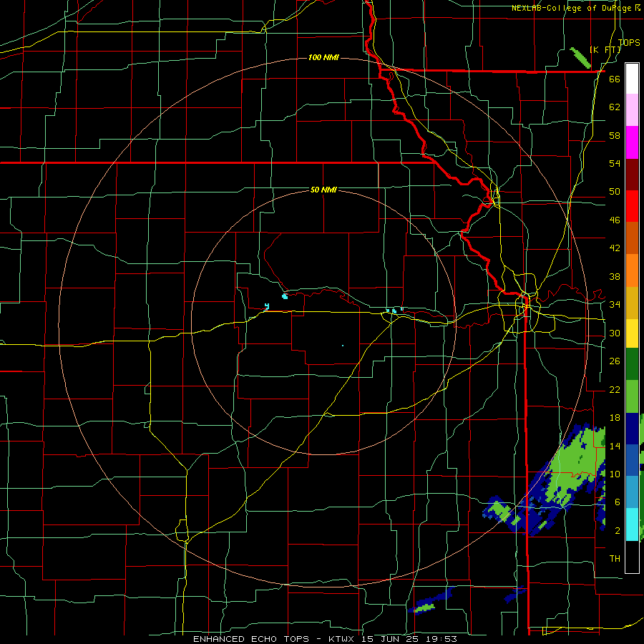
Task: Click the cyan legend swatch near 2
Action: click(632, 525)
